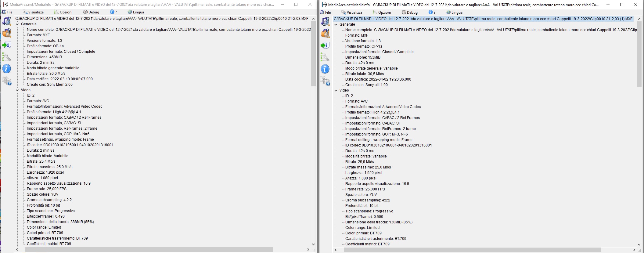Viewport: 644px width, 253px height.
Task: Click scroll-down arrow in right window
Action: pyautogui.click(x=639, y=245)
